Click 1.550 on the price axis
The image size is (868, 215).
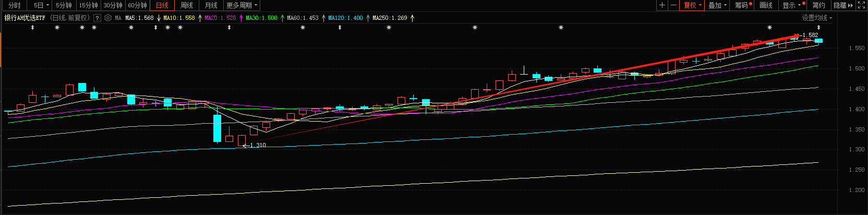(x=857, y=48)
